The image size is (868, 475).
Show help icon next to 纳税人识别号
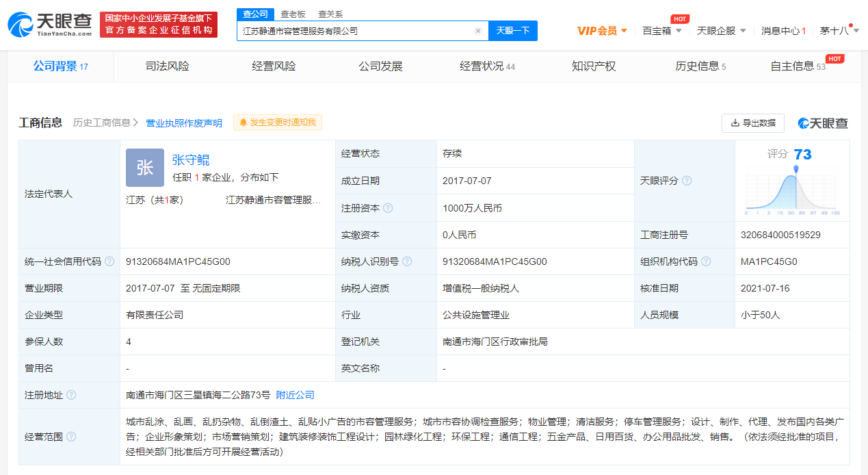click(x=407, y=261)
